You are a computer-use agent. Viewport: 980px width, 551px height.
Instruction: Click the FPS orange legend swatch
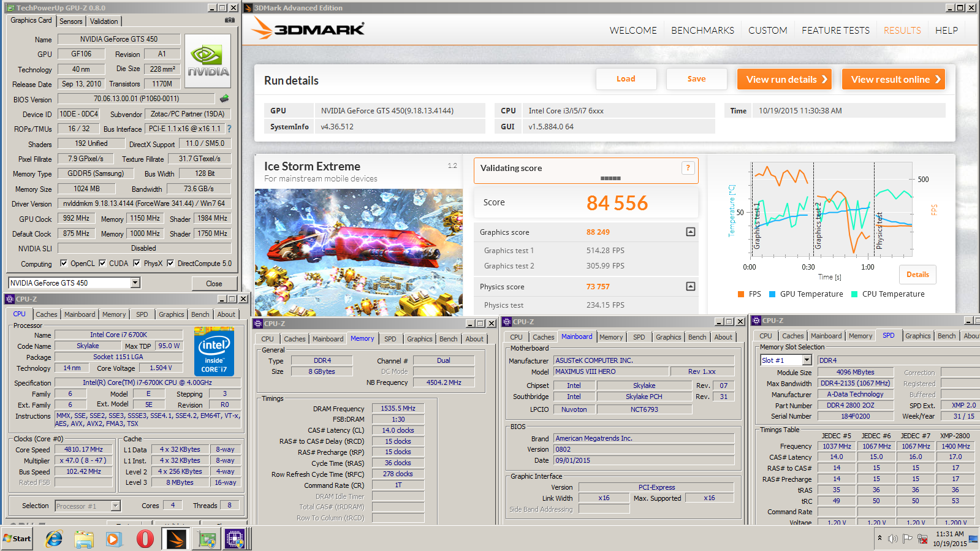[741, 294]
